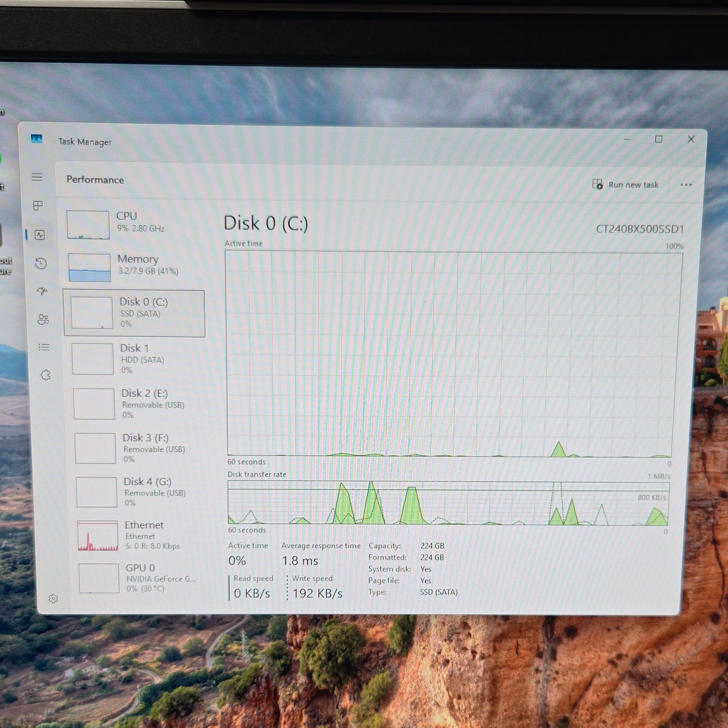Open the App history page icon

coord(41,263)
